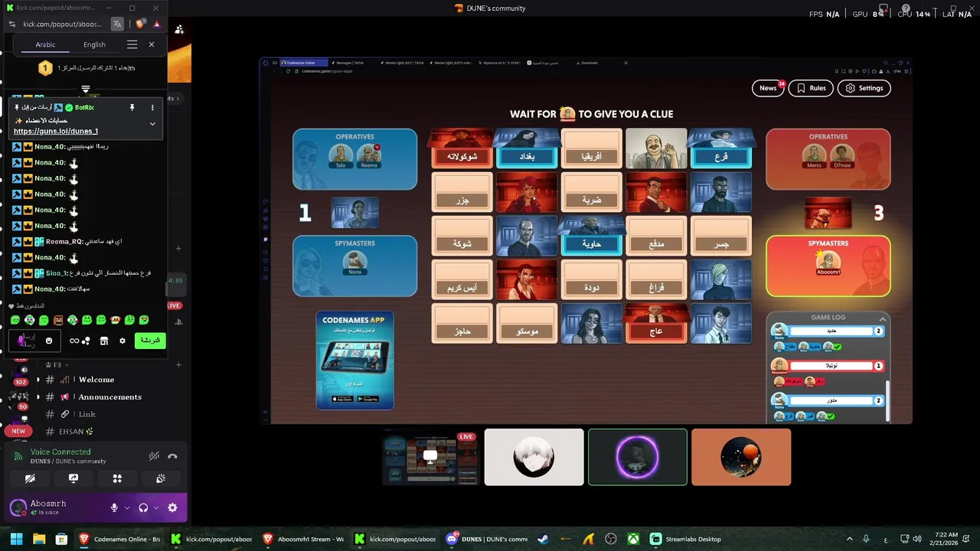
Task: Open the Codenames News button
Action: click(768, 88)
